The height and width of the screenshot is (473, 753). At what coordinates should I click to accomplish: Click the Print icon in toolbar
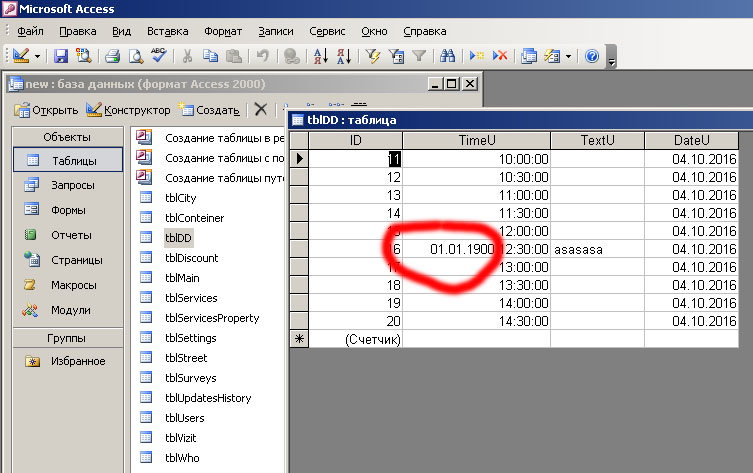click(x=113, y=57)
